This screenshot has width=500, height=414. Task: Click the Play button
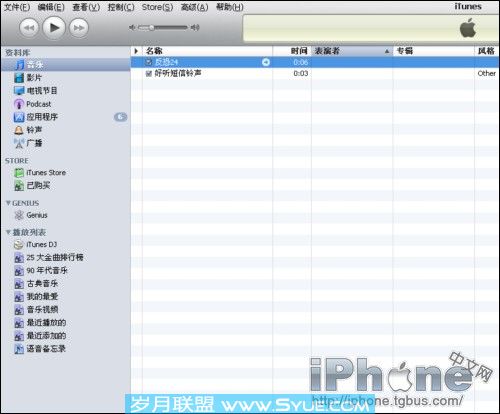point(54,28)
